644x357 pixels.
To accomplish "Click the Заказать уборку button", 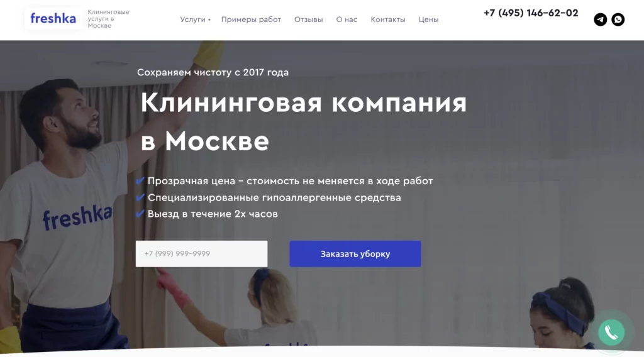I will [355, 253].
